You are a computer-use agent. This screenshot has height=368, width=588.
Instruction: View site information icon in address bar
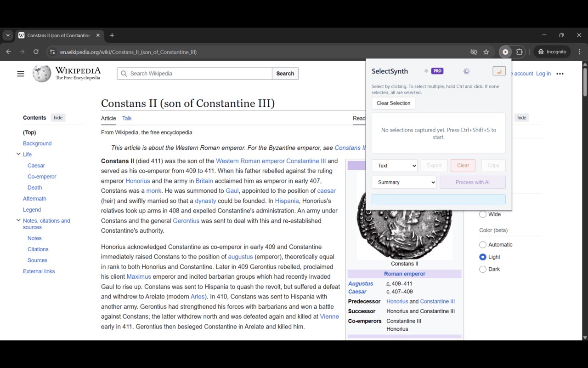click(x=52, y=52)
